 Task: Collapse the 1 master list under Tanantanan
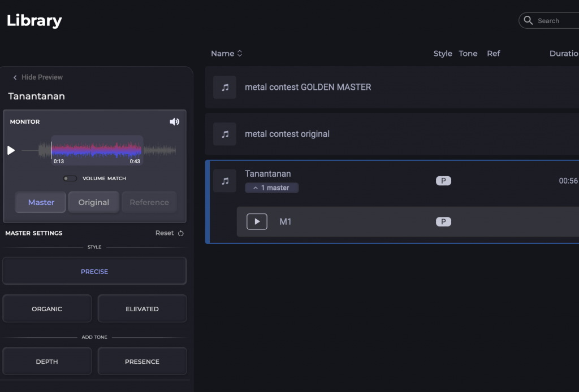(271, 187)
